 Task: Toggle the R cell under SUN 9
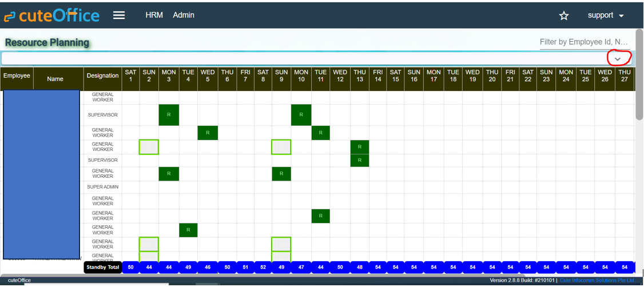click(281, 174)
